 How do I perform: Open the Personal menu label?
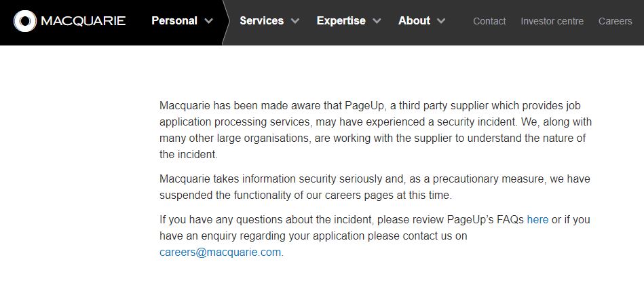(x=174, y=21)
